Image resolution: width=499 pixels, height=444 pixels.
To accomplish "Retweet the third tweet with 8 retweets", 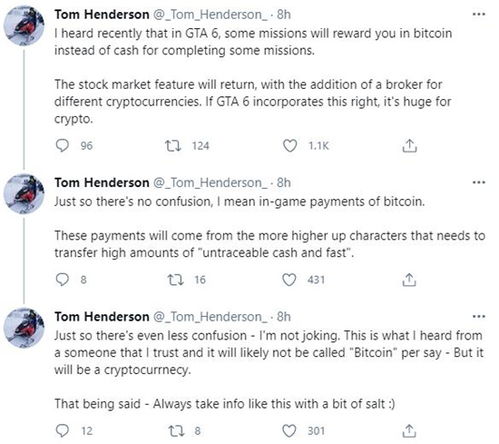I will point(175,431).
